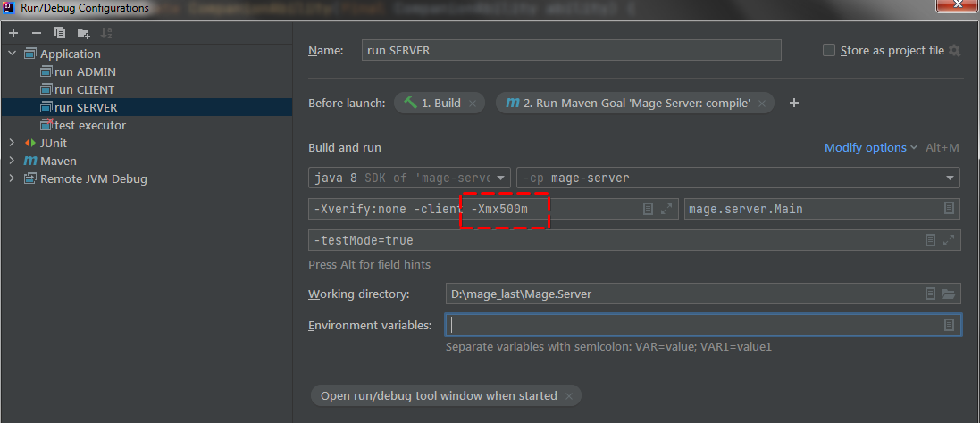Click the Press Alt for field hints text

(x=369, y=264)
